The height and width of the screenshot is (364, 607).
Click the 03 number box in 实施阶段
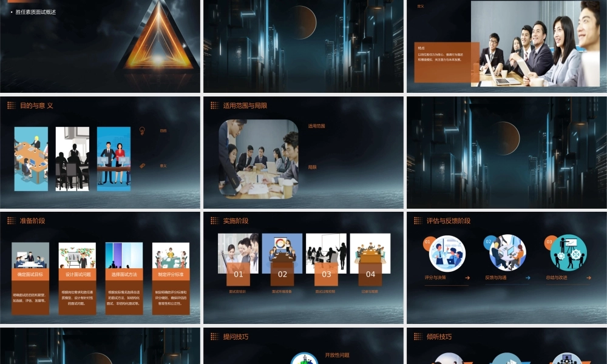click(327, 274)
